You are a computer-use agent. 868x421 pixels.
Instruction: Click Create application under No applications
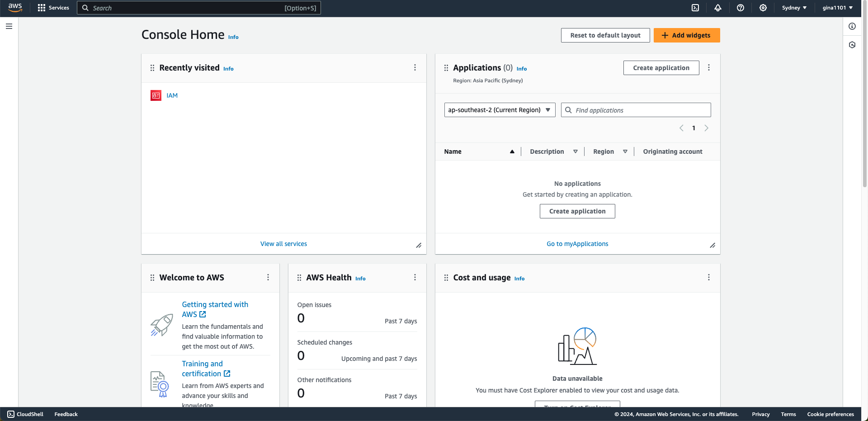point(577,211)
